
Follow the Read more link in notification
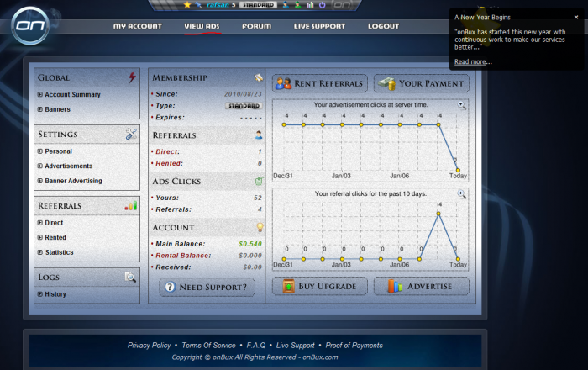(x=470, y=62)
